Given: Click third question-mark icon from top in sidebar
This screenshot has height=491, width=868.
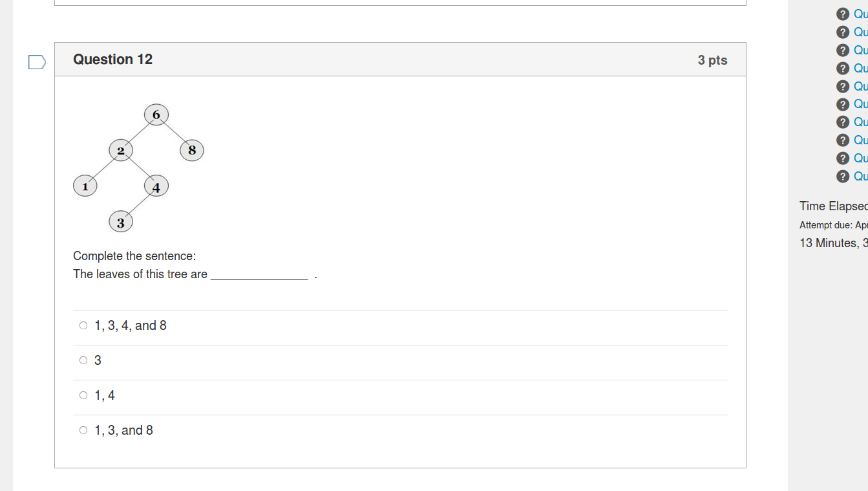Looking at the screenshot, I should [842, 50].
